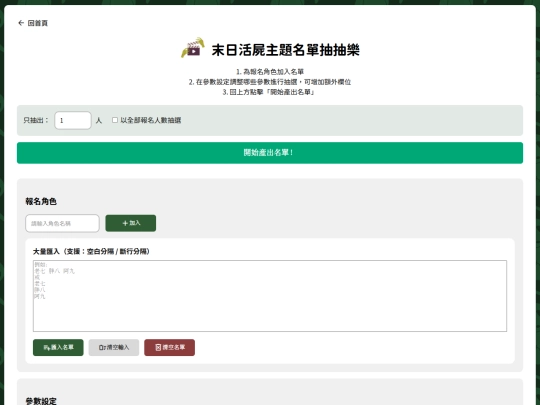Click instruction line 3 回上方點擊

click(268, 92)
